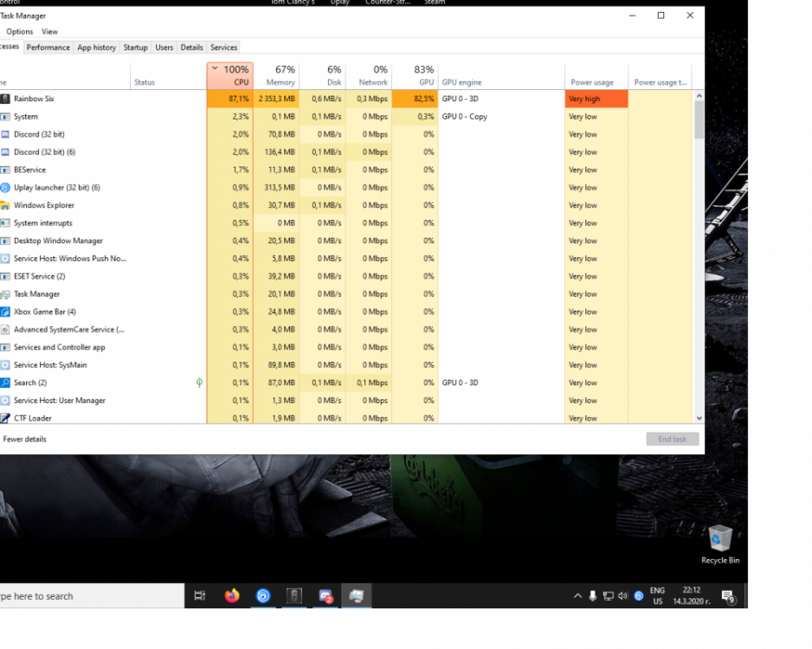Click the System interrupts icon
The width and height of the screenshot is (812, 649).
[4, 223]
